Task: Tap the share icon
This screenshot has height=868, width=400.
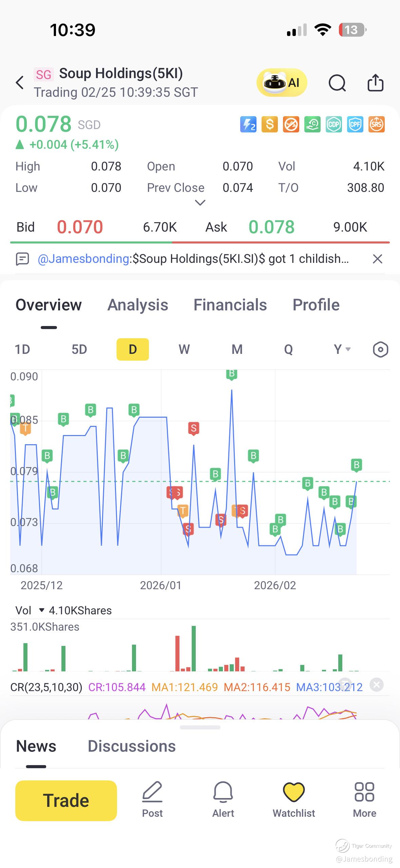Action: coord(376,83)
